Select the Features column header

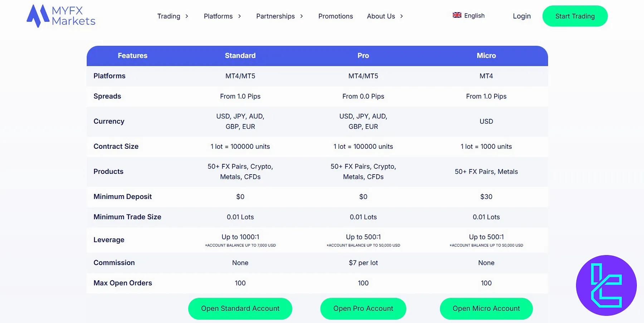click(133, 55)
